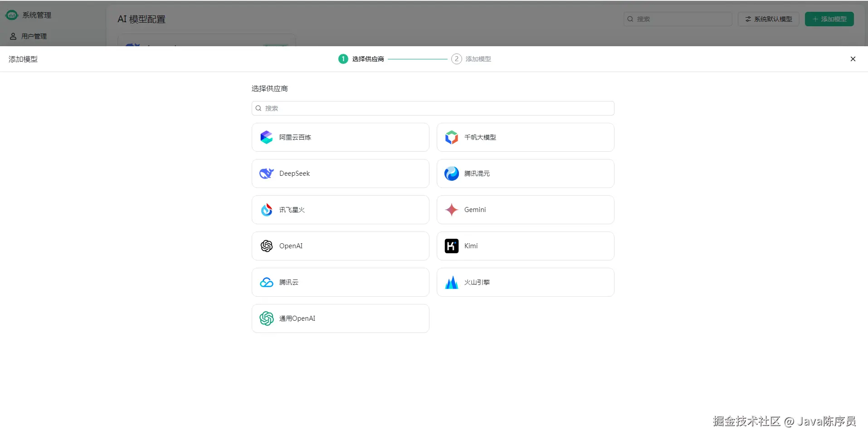Image resolution: width=868 pixels, height=439 pixels.
Task: Click the swap icon on 系统默认模型 button
Action: click(x=748, y=19)
